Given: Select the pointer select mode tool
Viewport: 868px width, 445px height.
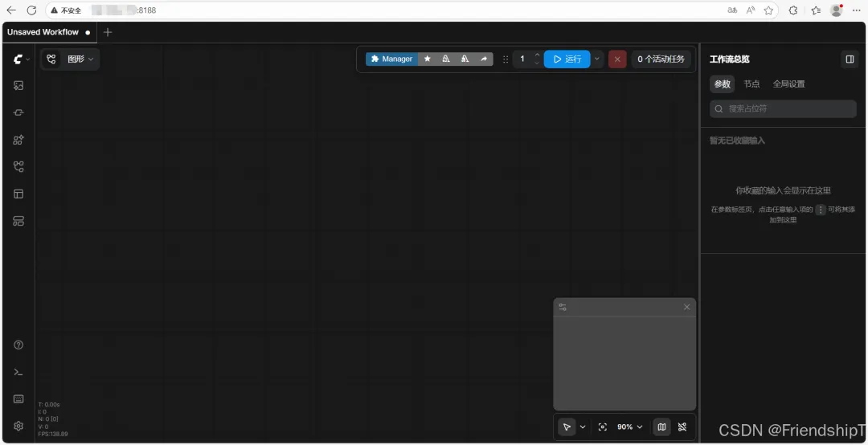Looking at the screenshot, I should [567, 427].
